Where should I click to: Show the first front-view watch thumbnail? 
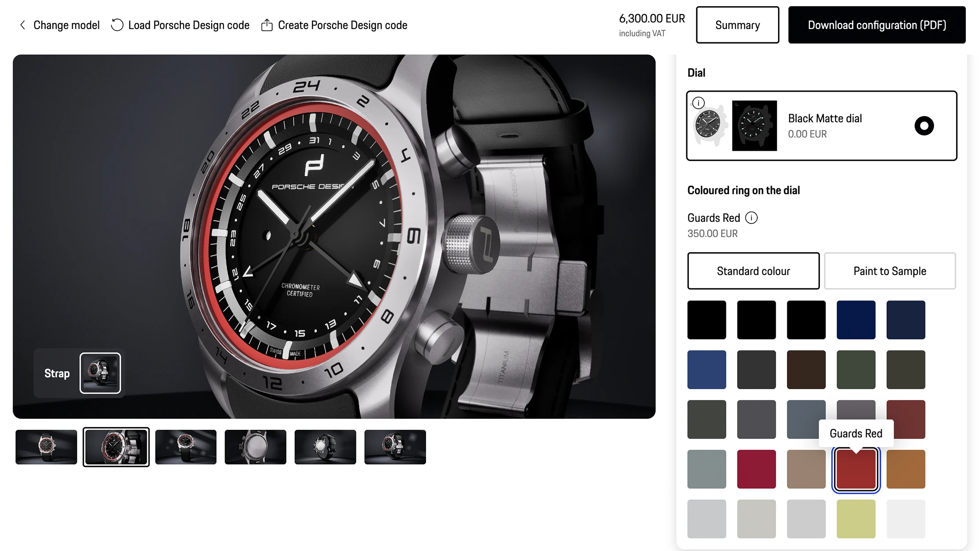(46, 447)
